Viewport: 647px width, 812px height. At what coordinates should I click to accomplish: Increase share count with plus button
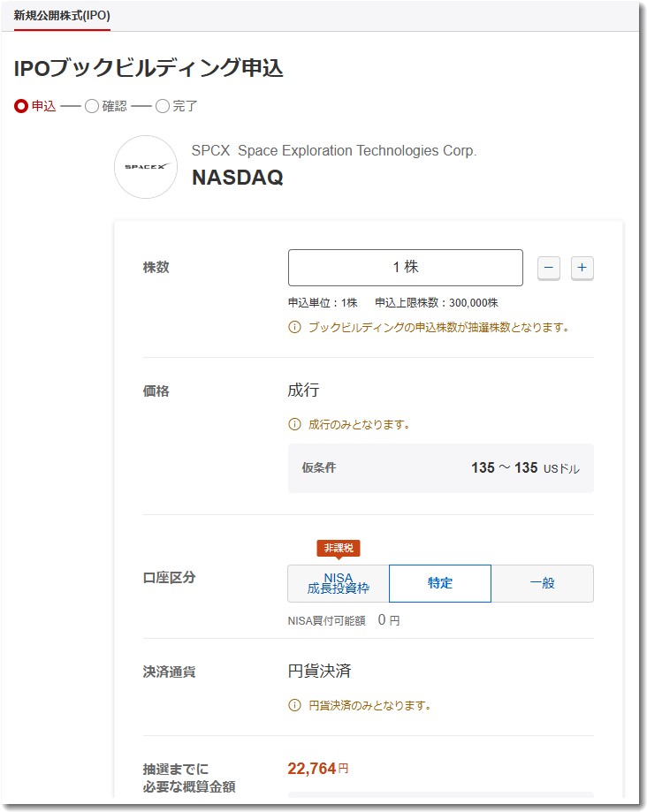click(x=582, y=268)
